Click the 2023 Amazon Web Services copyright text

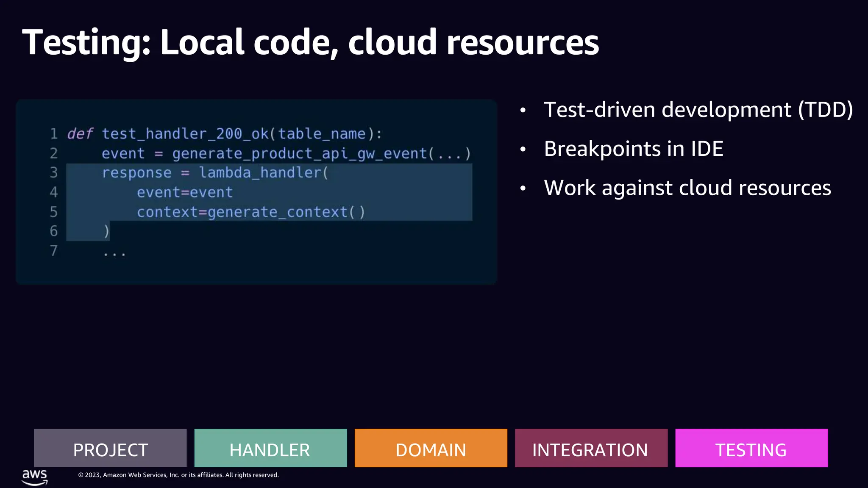click(178, 475)
